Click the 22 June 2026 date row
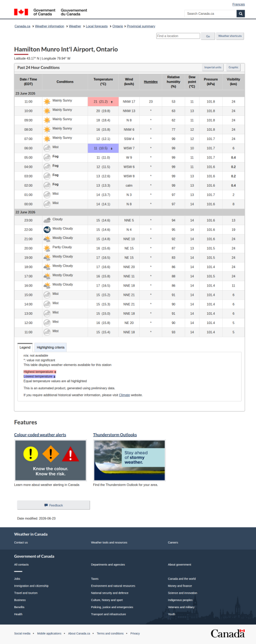The width and height of the screenshot is (256, 644). pyautogui.click(x=129, y=212)
